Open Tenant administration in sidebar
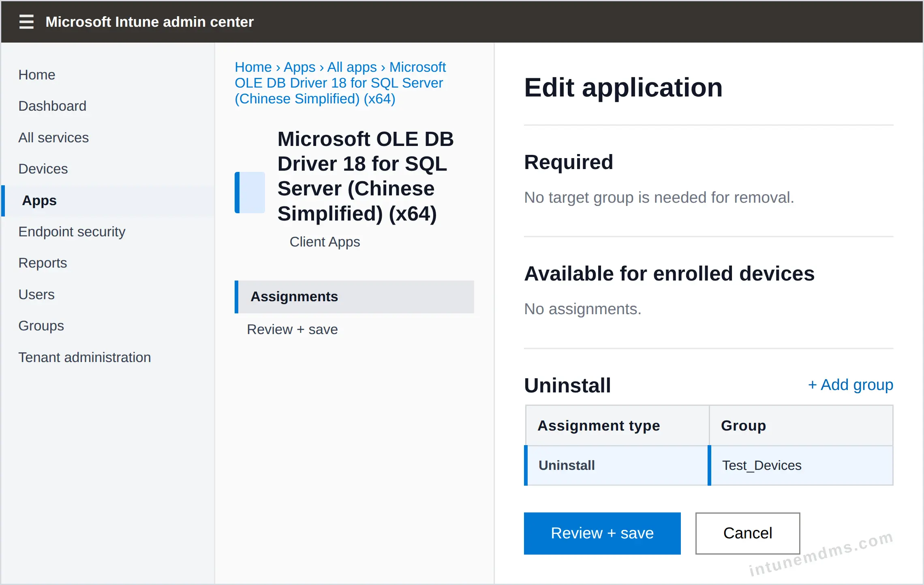 point(84,357)
